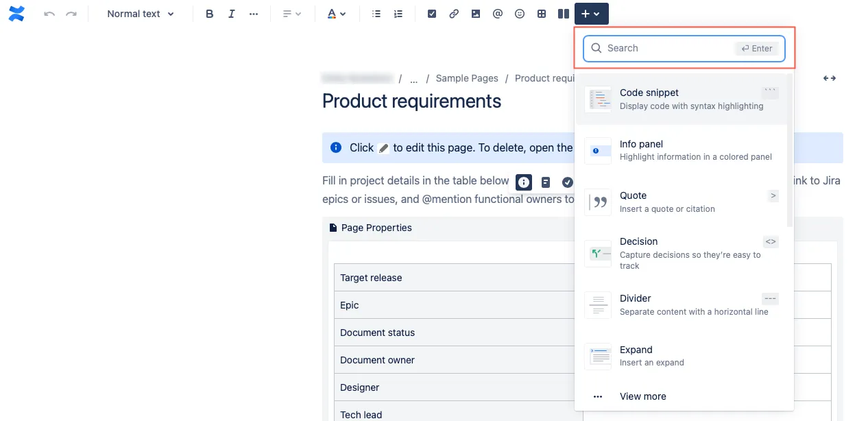The image size is (868, 421).
Task: Click the Product requirements page title
Action: tap(412, 101)
